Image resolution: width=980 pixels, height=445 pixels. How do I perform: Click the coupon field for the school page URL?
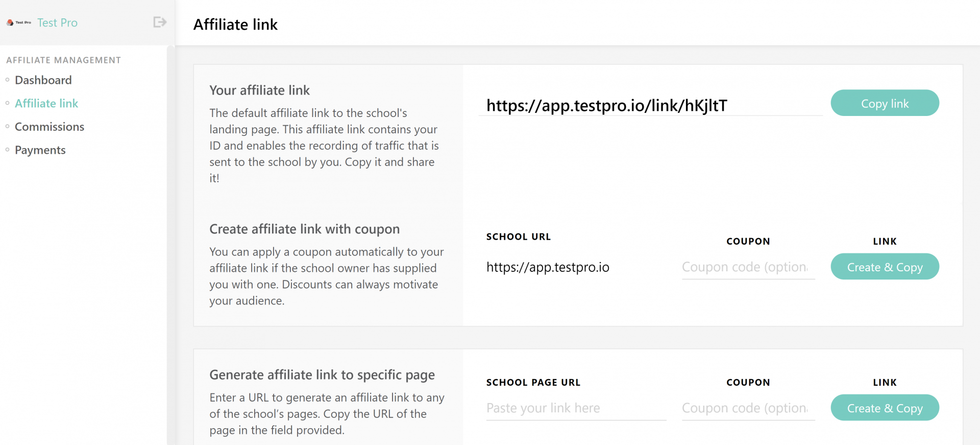point(748,408)
